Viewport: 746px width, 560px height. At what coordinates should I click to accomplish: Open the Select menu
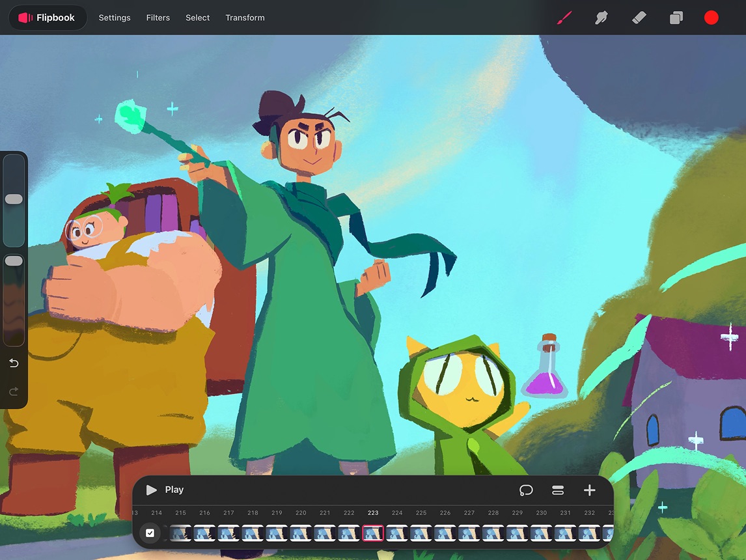pyautogui.click(x=197, y=18)
